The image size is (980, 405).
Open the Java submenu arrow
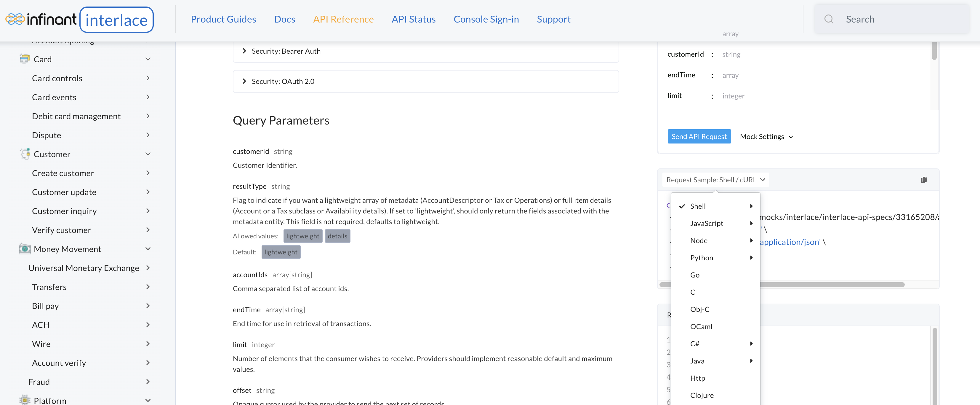751,361
